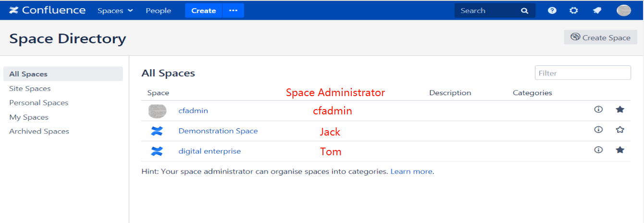Click the digital enterprise logo icon
Screen dimensions: 644x223
coord(157,151)
